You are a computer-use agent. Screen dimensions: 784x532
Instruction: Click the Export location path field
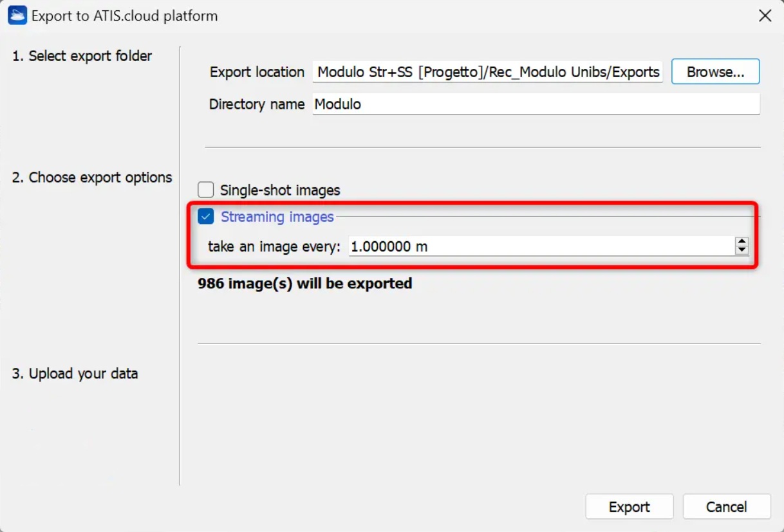pos(488,72)
